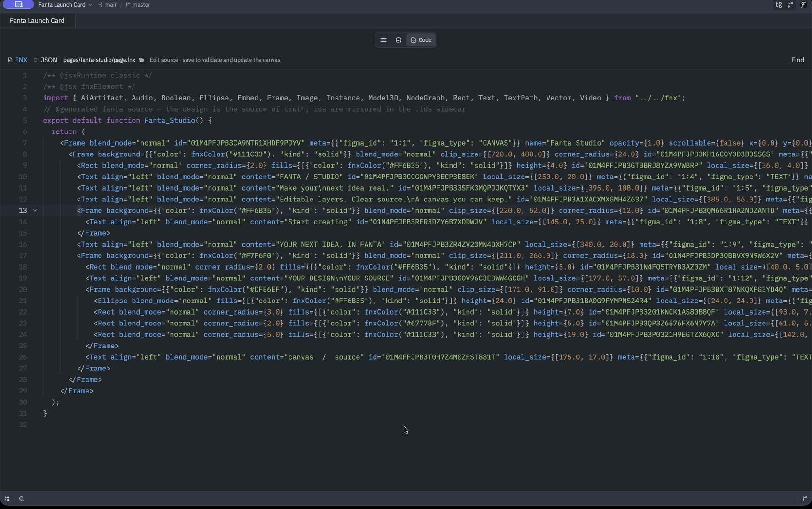Click the open folder icon beside file path
The height and width of the screenshot is (509, 812).
pos(141,60)
